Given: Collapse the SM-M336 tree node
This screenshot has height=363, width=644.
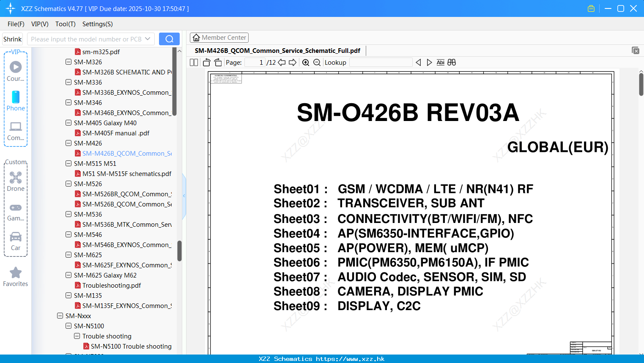Looking at the screenshot, I should [69, 82].
